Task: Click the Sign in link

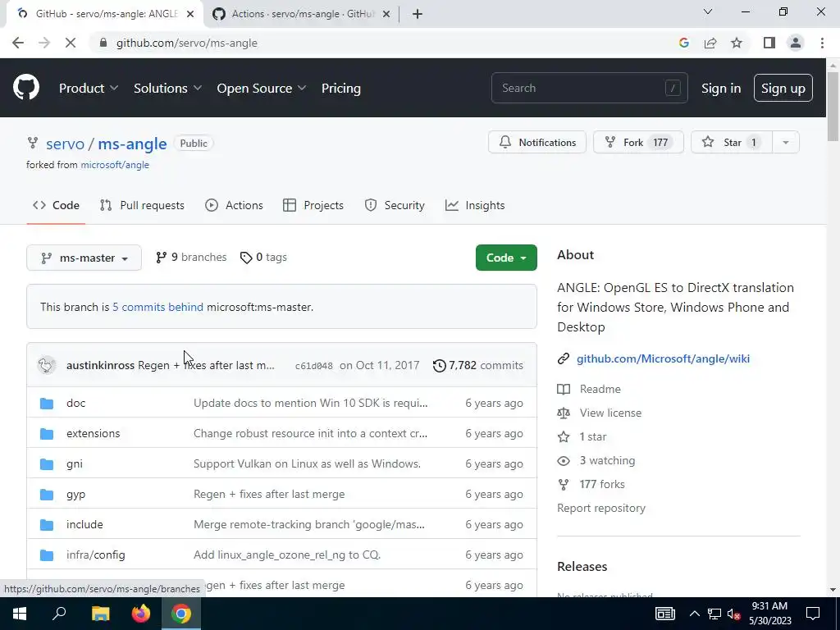Action: [x=721, y=88]
